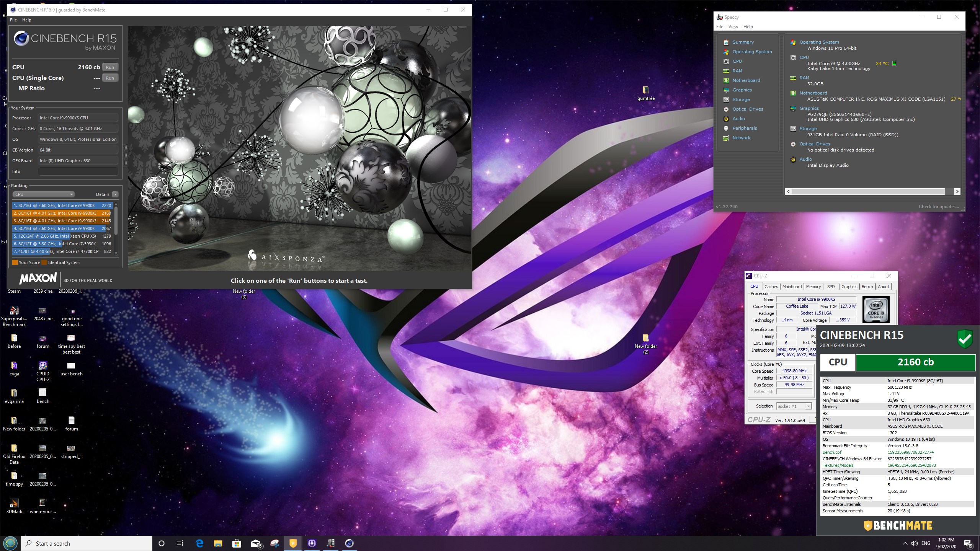Screen dimensions: 980x551
Task: Open Microsoft Store taskbar icon
Action: 237,543
